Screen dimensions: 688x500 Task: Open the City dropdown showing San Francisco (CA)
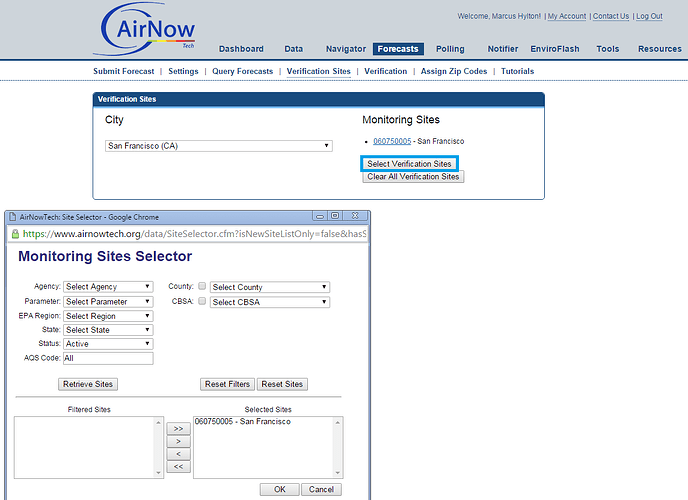point(219,146)
